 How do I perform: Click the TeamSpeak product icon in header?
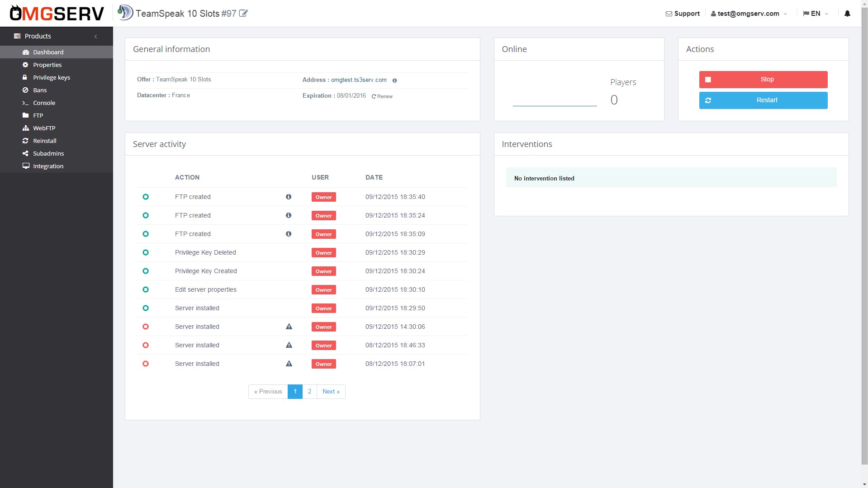pos(125,13)
